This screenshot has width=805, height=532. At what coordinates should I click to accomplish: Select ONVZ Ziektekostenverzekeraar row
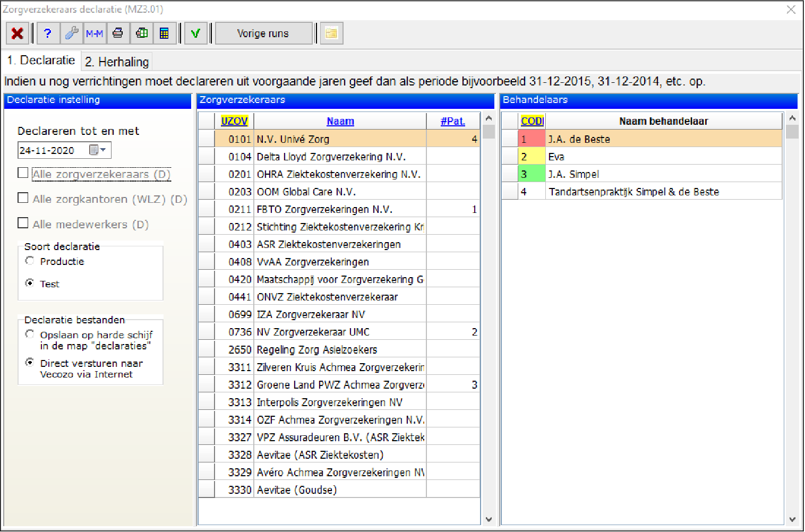(x=340, y=297)
